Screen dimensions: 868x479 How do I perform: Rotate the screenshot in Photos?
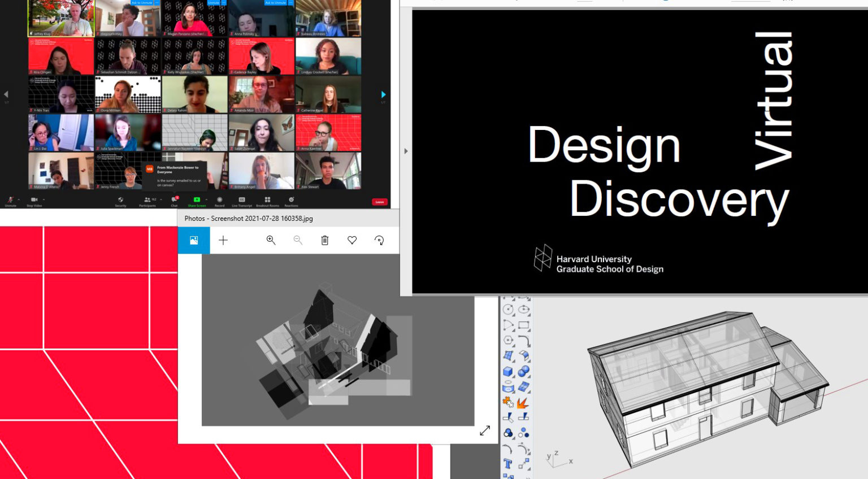tap(379, 240)
